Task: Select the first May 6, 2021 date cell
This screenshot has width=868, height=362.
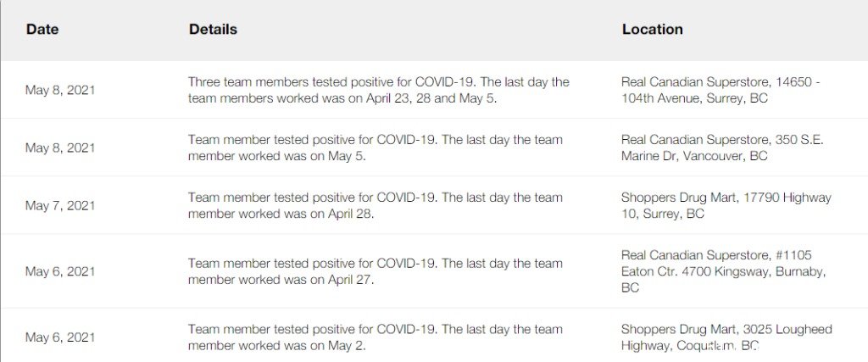Action: click(x=60, y=271)
